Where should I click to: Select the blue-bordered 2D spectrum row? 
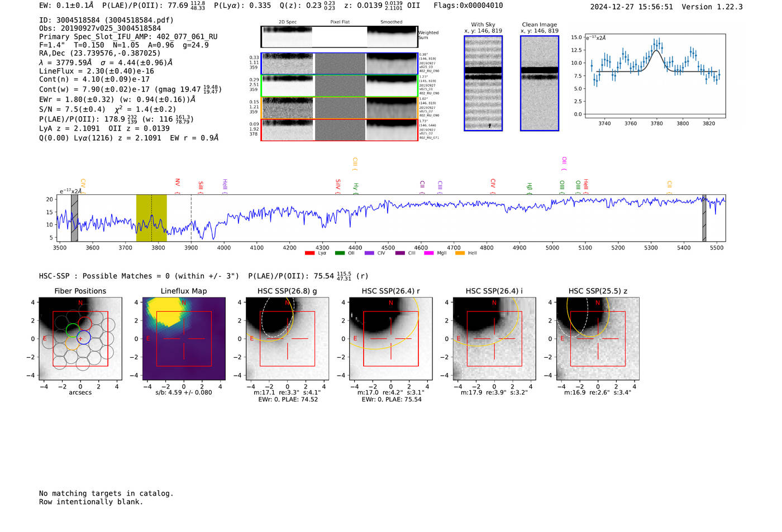point(339,64)
